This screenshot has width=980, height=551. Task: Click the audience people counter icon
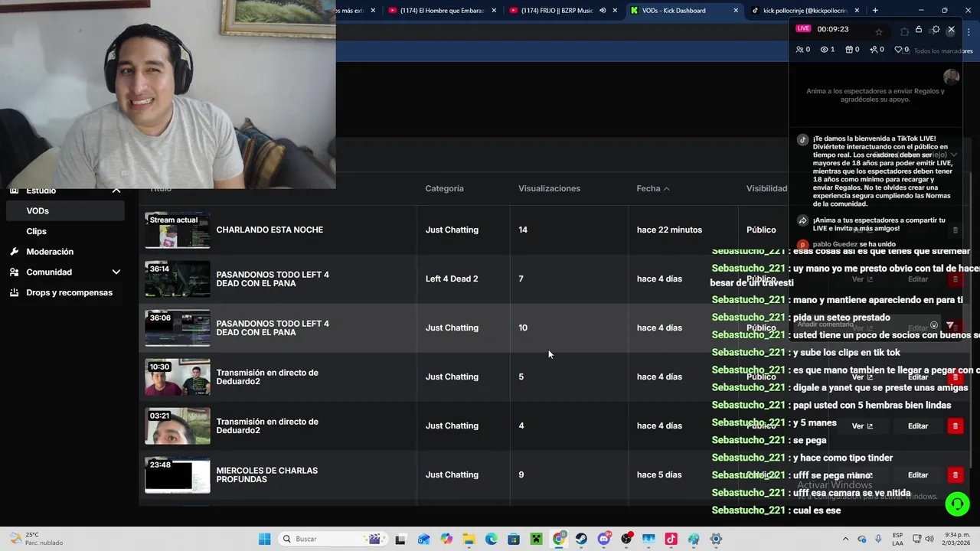tap(803, 50)
